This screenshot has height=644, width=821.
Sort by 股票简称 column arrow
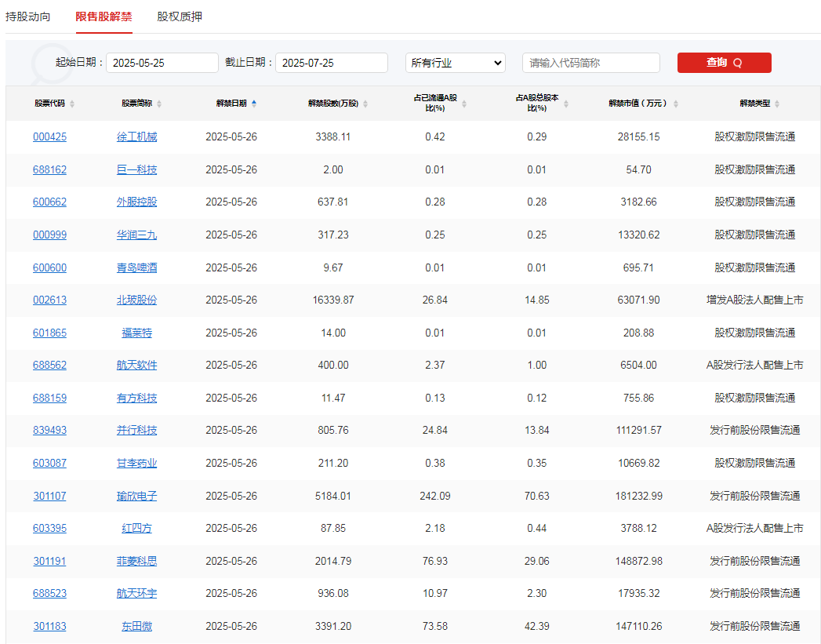(158, 103)
